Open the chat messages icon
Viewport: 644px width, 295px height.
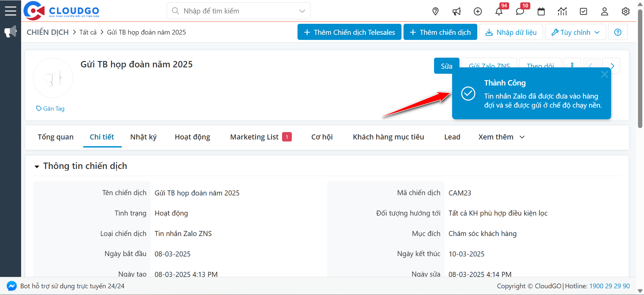tap(520, 12)
